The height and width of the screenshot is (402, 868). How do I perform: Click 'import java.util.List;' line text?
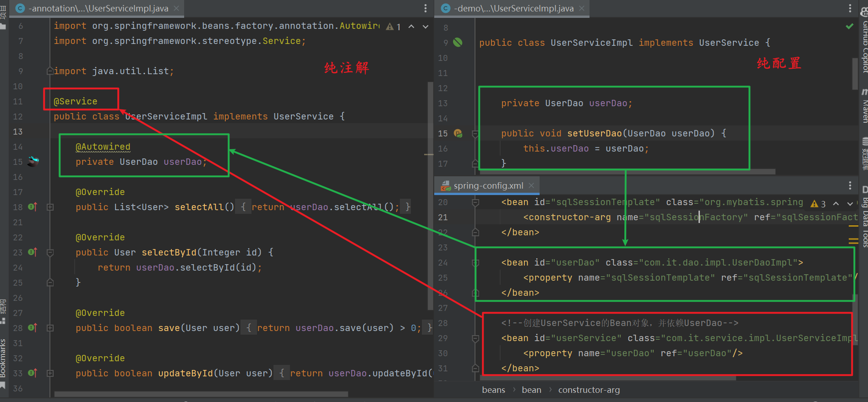(x=114, y=71)
